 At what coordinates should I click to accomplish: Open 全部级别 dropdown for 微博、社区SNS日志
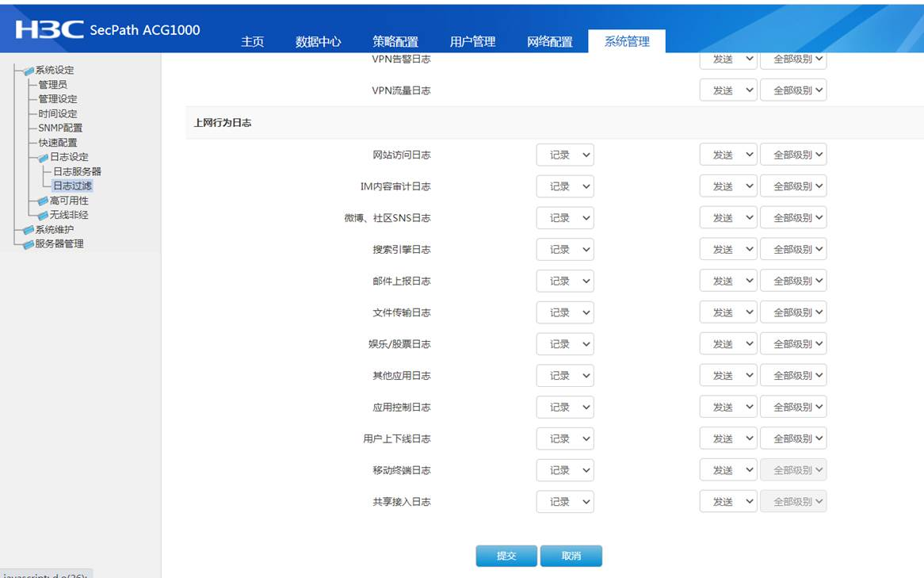793,218
